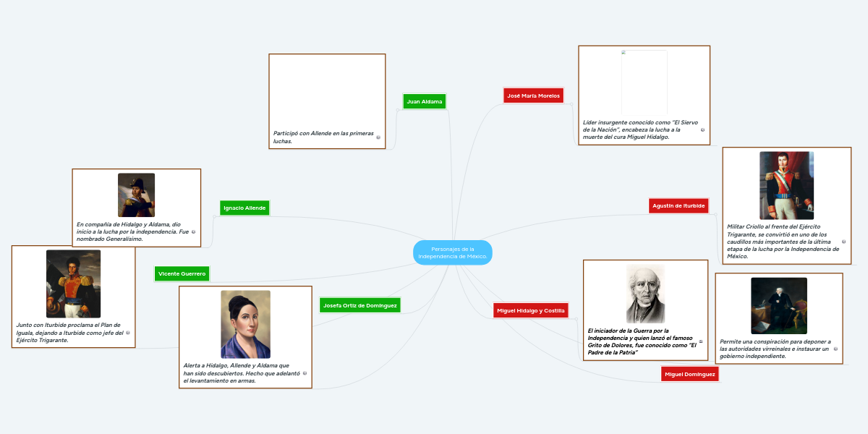Click the small icon beside Hidalgo's description
This screenshot has height=434, width=868.
coord(700,341)
